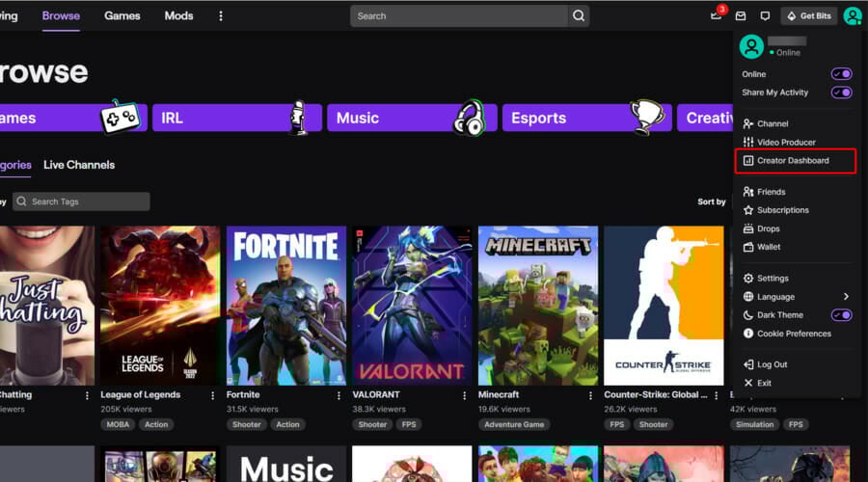Click the Settings gear icon

tap(748, 278)
